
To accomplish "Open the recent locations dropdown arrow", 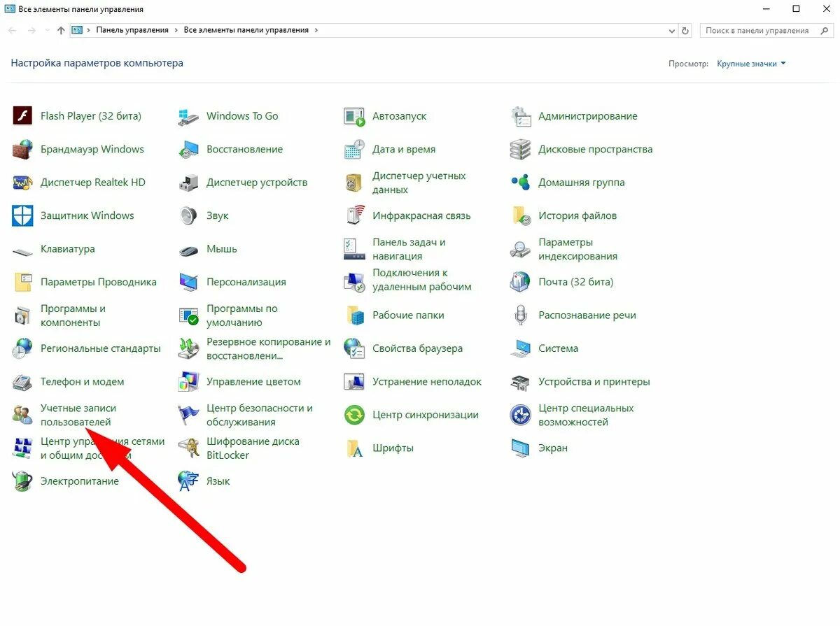I will click(x=48, y=31).
